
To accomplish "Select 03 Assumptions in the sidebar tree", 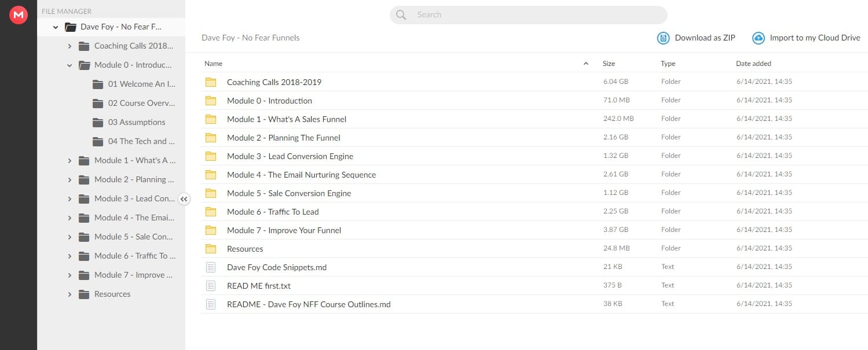I will coord(136,122).
